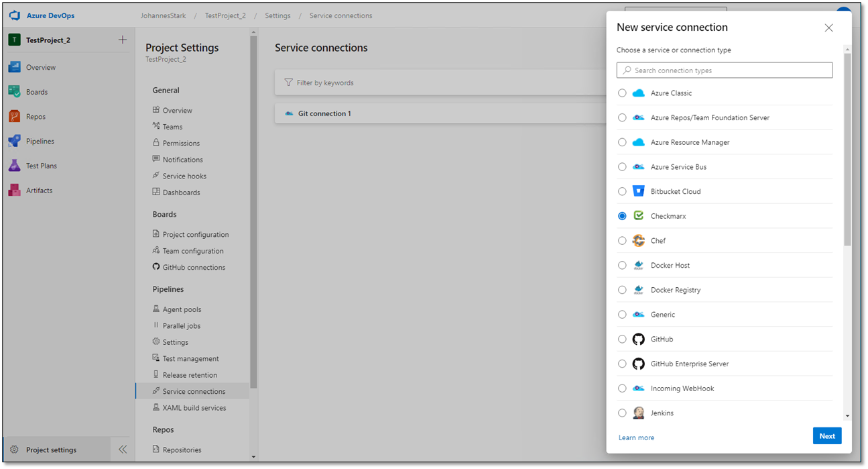This screenshot has width=868, height=469.
Task: Open Release retention settings
Action: tap(190, 375)
